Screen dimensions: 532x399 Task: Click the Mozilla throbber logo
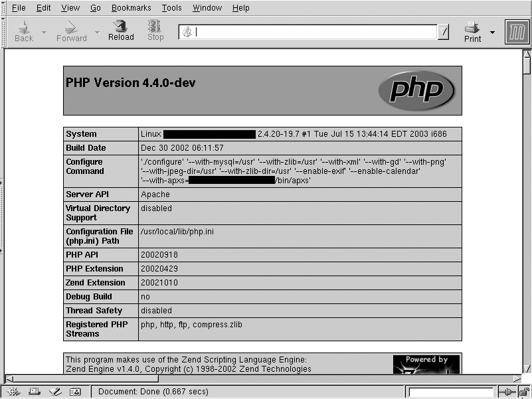point(517,31)
